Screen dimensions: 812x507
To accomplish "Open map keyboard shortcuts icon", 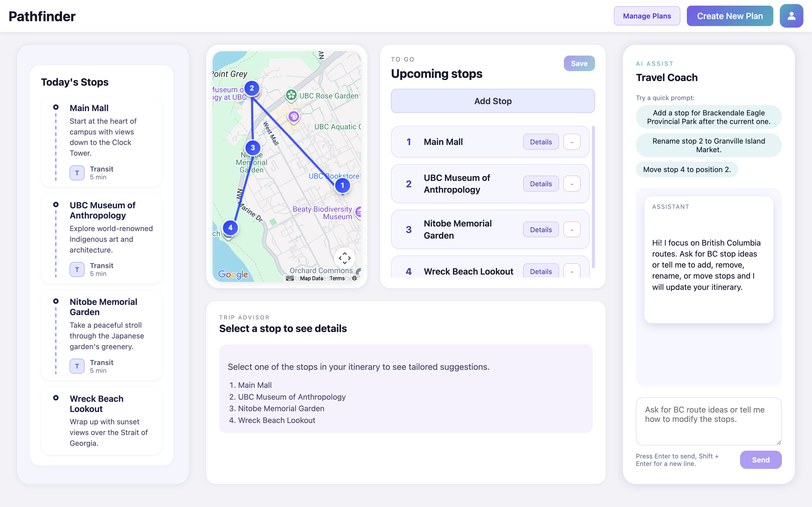I will click(290, 278).
